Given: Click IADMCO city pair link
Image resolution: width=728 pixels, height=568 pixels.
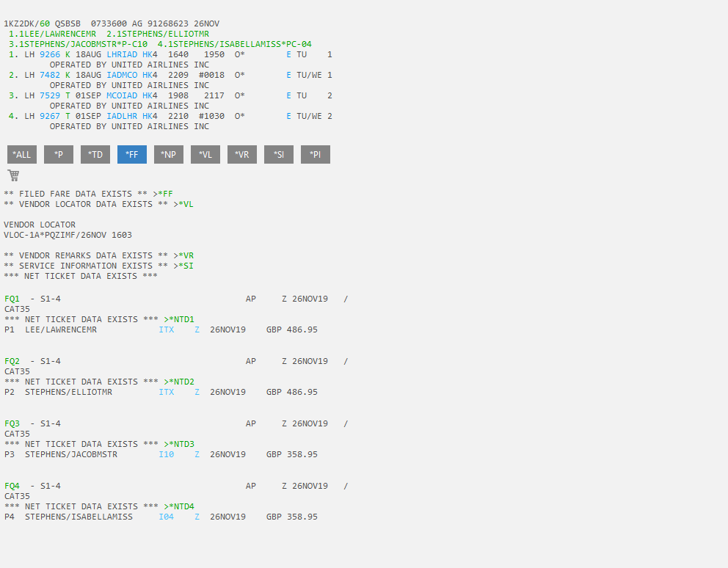Looking at the screenshot, I should tap(122, 75).
